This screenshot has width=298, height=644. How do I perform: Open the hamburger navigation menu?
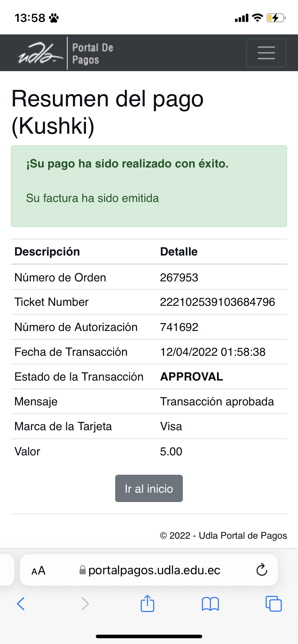click(266, 53)
